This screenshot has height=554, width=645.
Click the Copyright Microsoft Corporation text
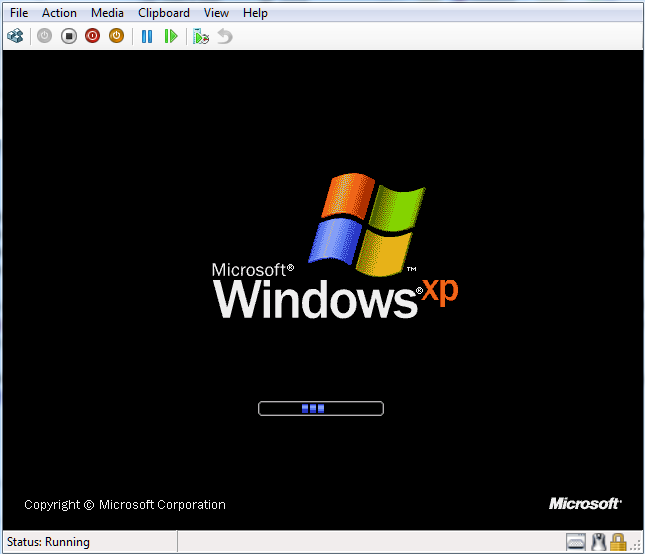click(125, 505)
